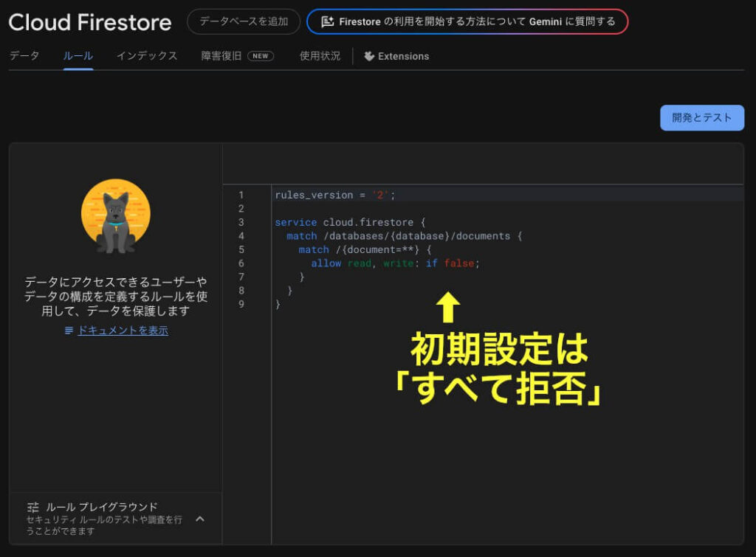
Task: Click the 'allow read, write: if false;' line
Action: coord(396,263)
